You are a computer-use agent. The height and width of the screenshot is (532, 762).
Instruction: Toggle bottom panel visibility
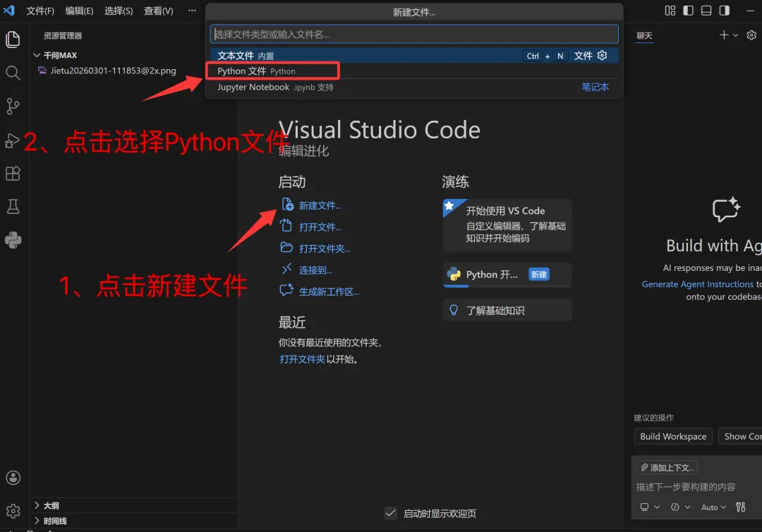pyautogui.click(x=706, y=11)
